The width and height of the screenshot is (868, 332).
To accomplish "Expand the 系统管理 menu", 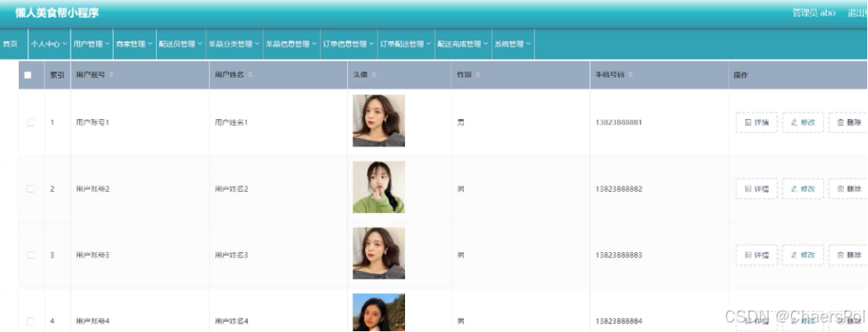I will pos(512,44).
